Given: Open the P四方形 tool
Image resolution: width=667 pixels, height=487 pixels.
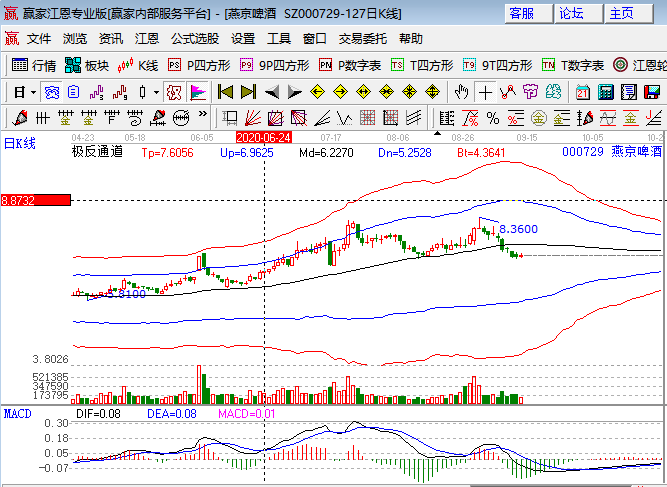Looking at the screenshot, I should click(199, 65).
